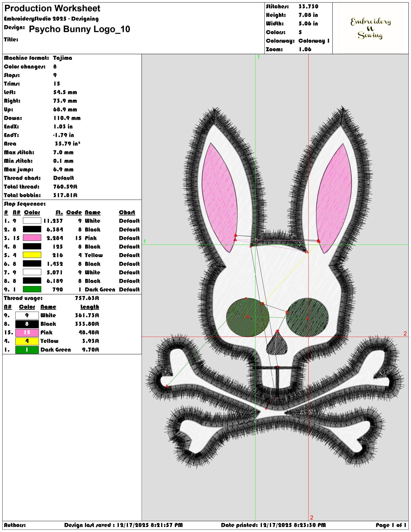Click the stitch count '11,237' in row 1
The height and width of the screenshot is (532, 411).
53,221
